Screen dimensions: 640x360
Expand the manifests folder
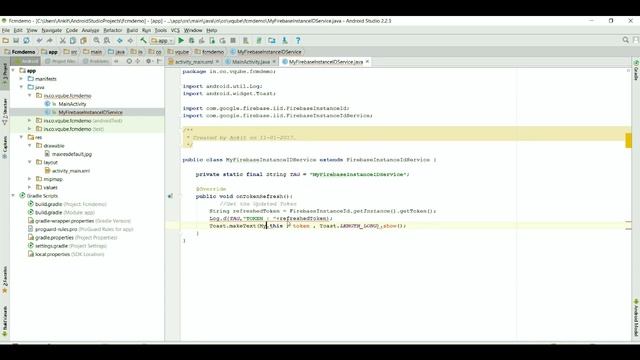22,79
